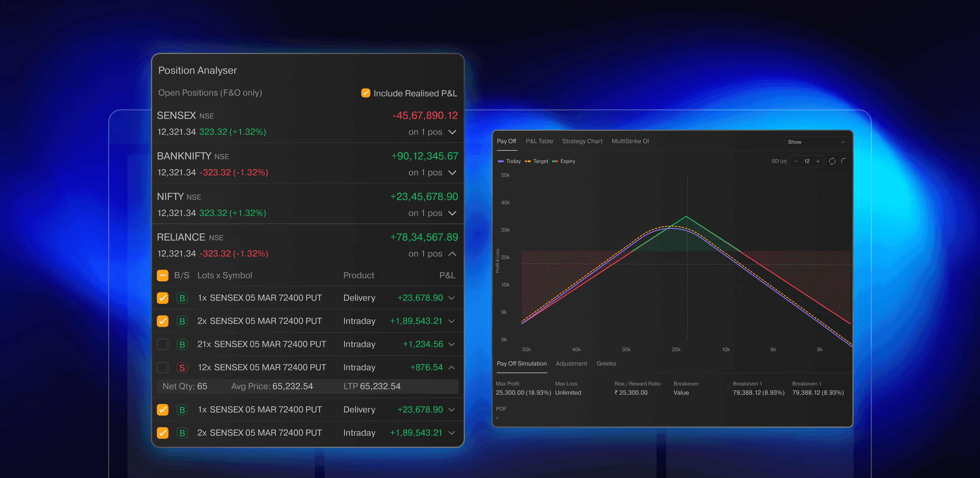Image resolution: width=980 pixels, height=478 pixels.
Task: Click Avg Price: 65,232.54 detail
Action: pos(272,387)
